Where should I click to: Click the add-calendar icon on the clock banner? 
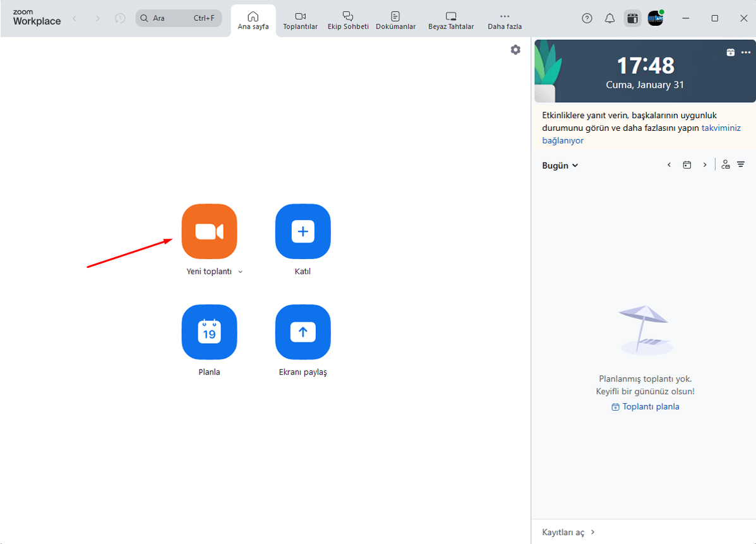pos(730,52)
